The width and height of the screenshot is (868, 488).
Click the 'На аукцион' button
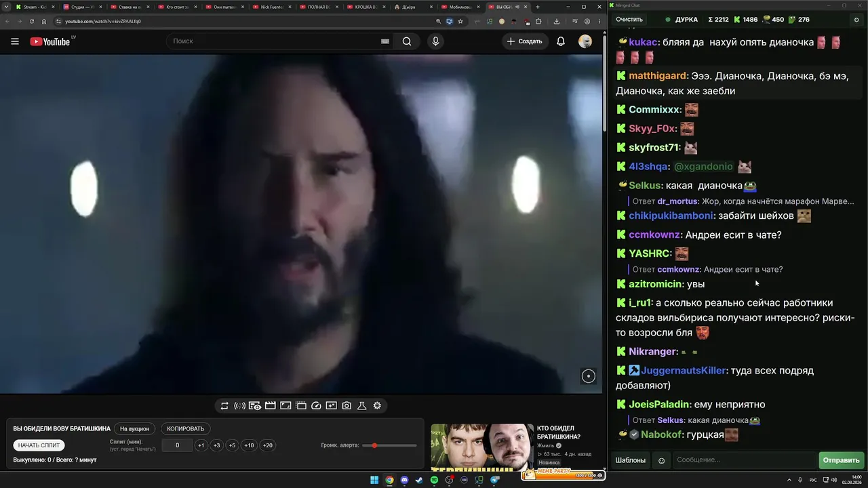(x=134, y=429)
